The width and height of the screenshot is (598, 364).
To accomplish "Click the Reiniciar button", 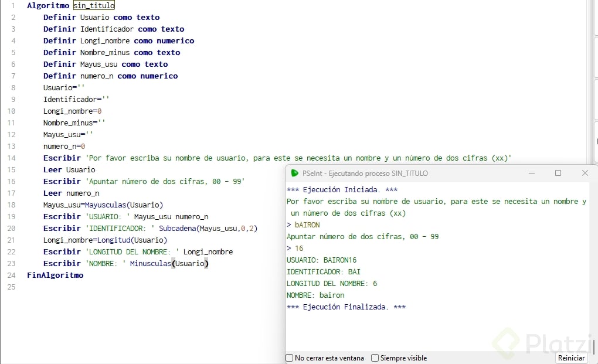I will coord(571,358).
